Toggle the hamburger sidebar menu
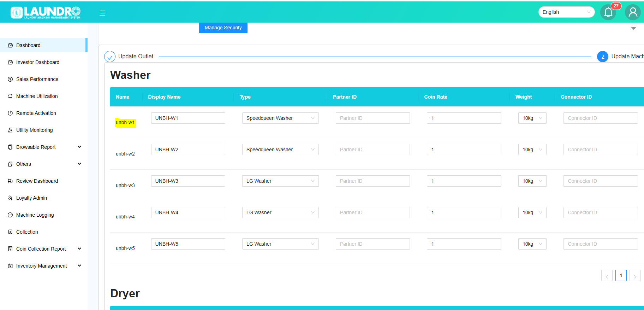The width and height of the screenshot is (644, 310). tap(102, 13)
